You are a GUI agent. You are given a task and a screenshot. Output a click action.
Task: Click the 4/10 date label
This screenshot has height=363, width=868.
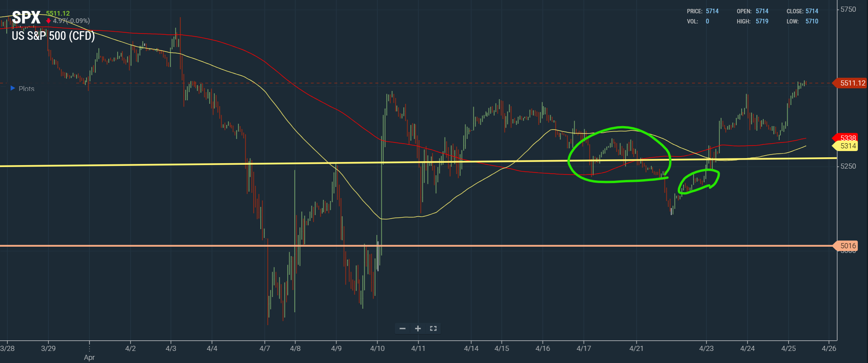377,348
